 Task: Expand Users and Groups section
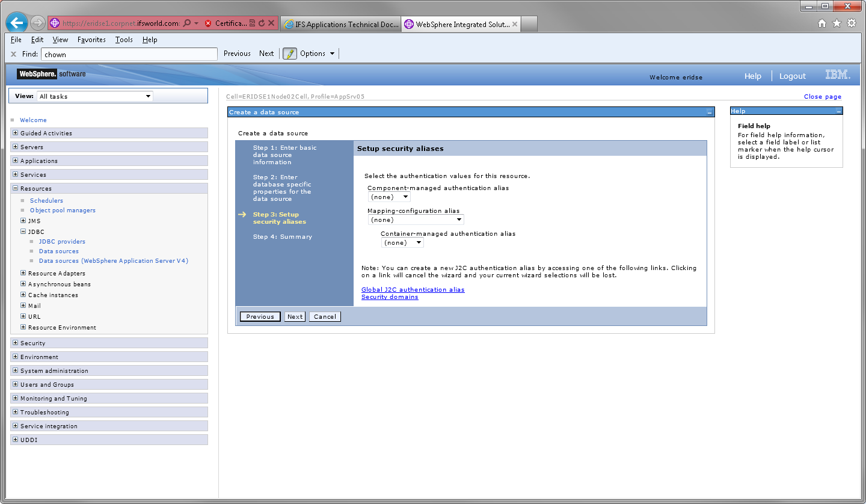coord(16,384)
